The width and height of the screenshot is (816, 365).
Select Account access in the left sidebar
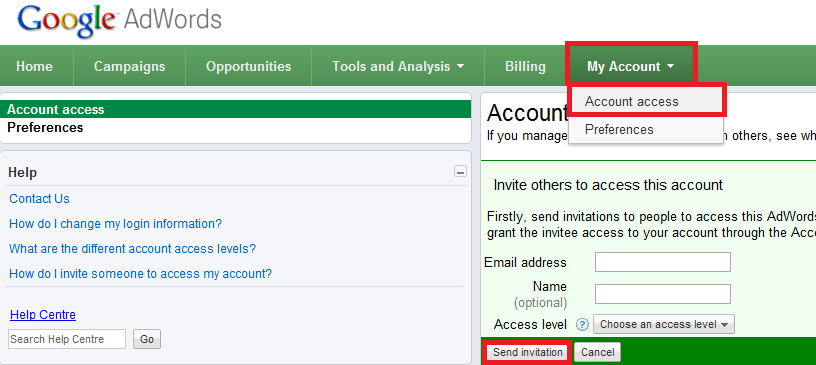[236, 109]
